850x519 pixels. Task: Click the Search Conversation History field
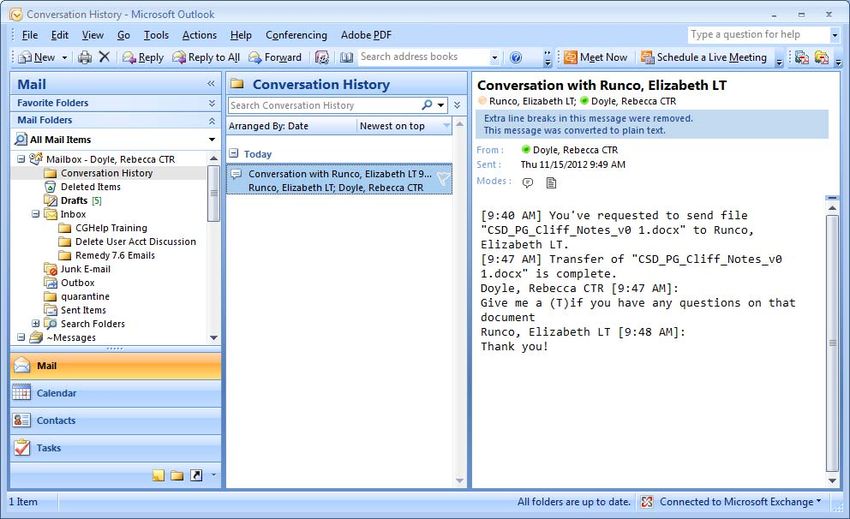[324, 105]
